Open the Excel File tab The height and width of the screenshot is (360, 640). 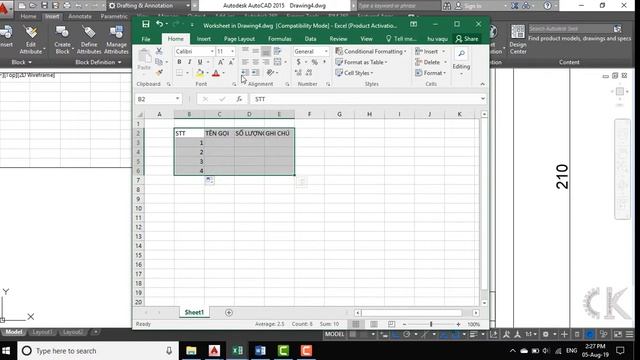tap(146, 39)
